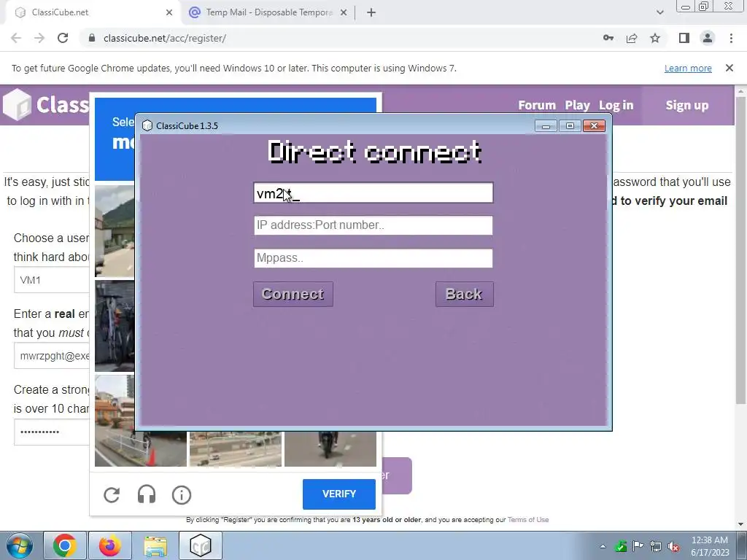Viewport: 747px width, 560px height.
Task: Click the Action Center flag icon
Action: coord(638,546)
